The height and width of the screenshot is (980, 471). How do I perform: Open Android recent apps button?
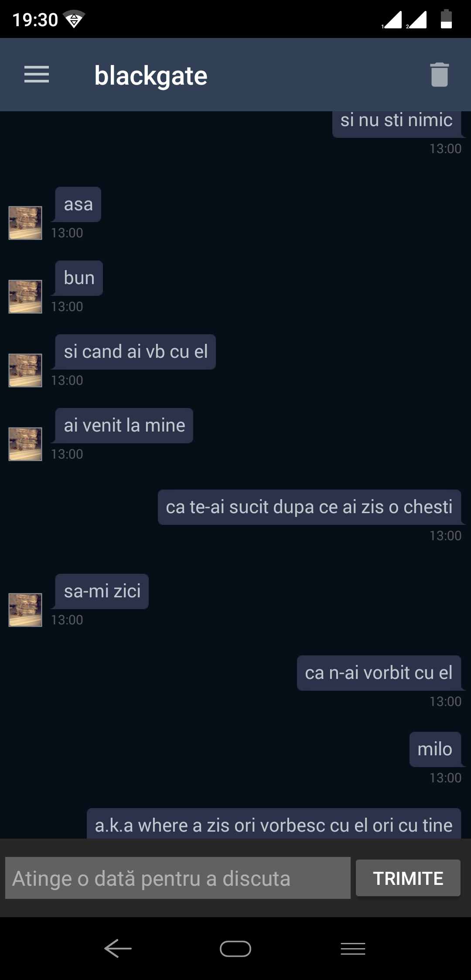[x=353, y=949]
